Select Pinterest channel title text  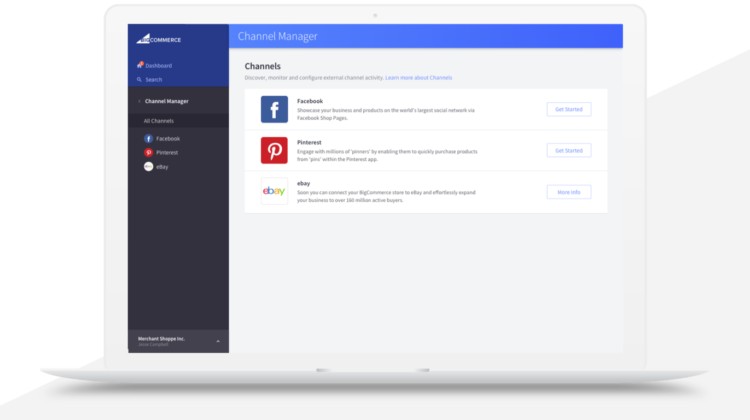[309, 142]
